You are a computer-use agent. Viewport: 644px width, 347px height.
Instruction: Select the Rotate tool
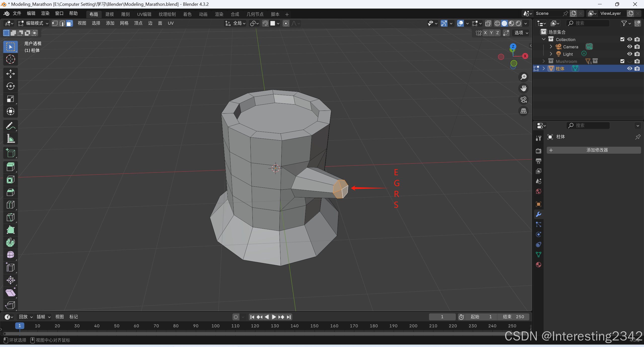[x=10, y=86]
